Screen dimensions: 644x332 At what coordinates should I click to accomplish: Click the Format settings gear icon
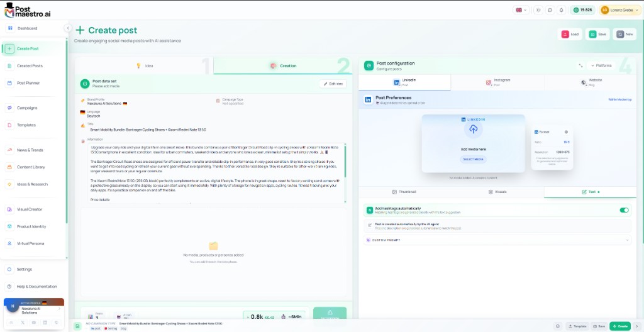566,132
